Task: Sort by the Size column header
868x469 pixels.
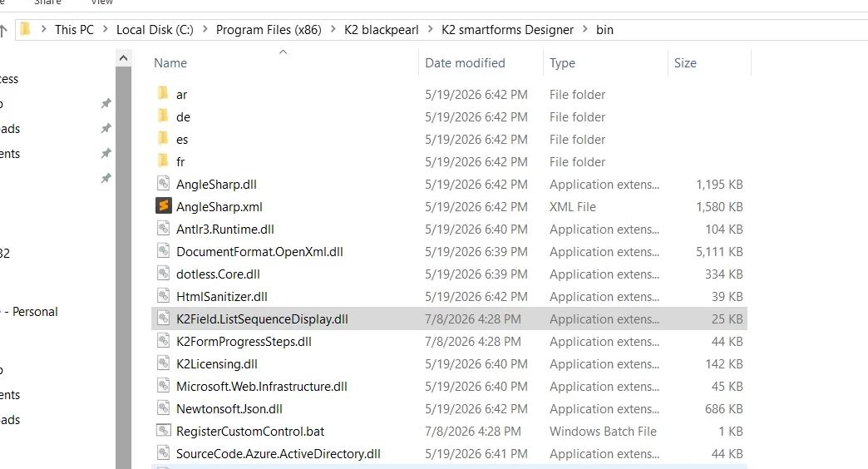Action: [685, 63]
